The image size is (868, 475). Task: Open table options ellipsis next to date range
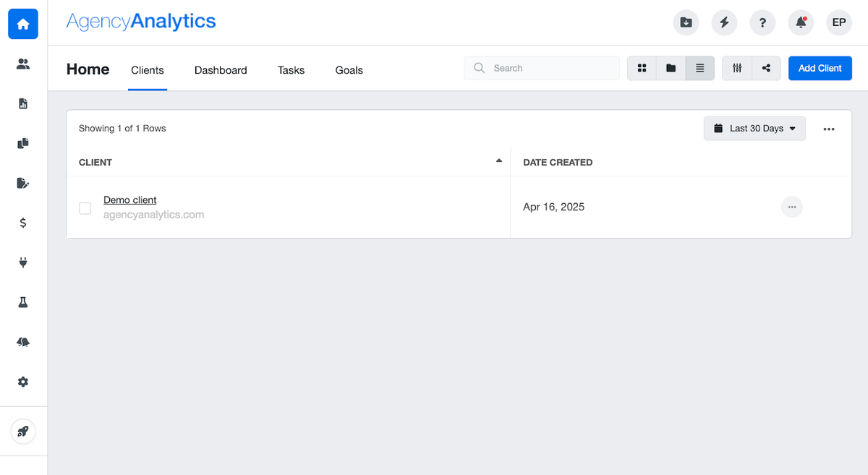829,129
